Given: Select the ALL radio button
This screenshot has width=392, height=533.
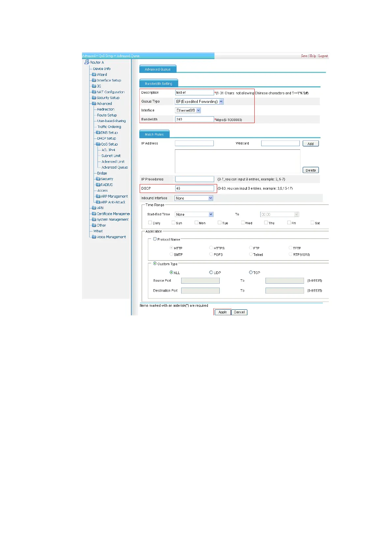Looking at the screenshot, I should [x=171, y=272].
